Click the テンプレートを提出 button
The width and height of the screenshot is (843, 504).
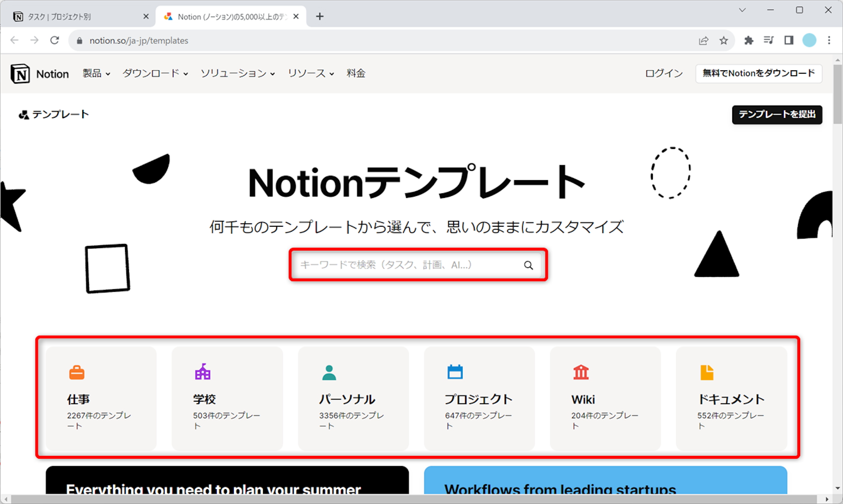point(777,114)
